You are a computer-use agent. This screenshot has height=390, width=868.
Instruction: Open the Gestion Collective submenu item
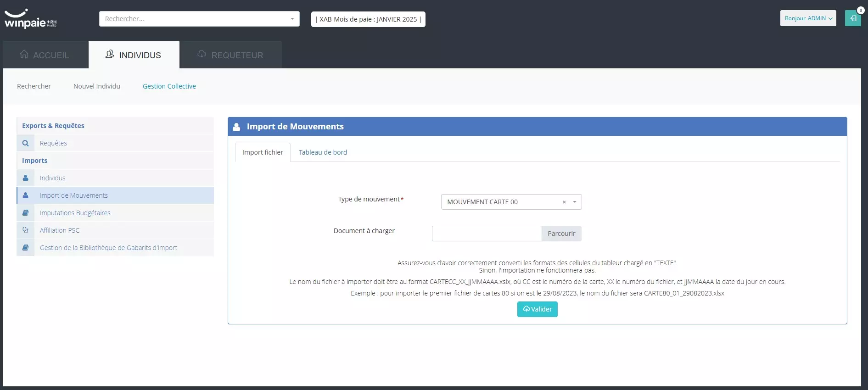(x=169, y=86)
